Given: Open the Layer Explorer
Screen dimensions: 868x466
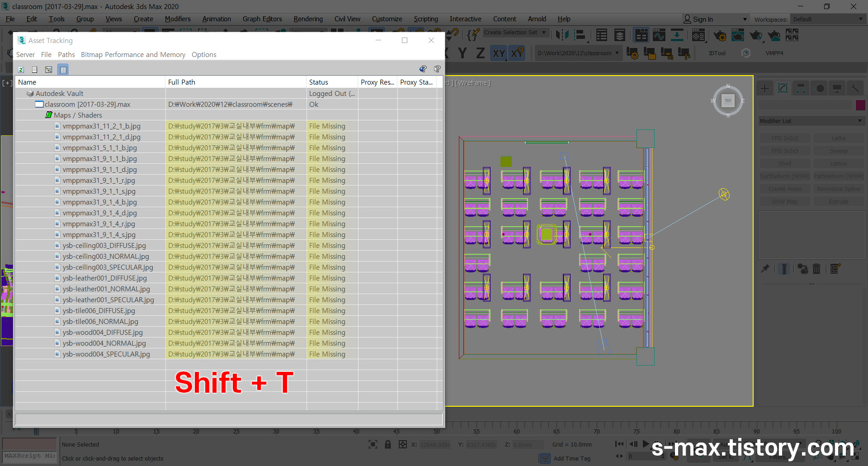Looking at the screenshot, I should (620, 35).
